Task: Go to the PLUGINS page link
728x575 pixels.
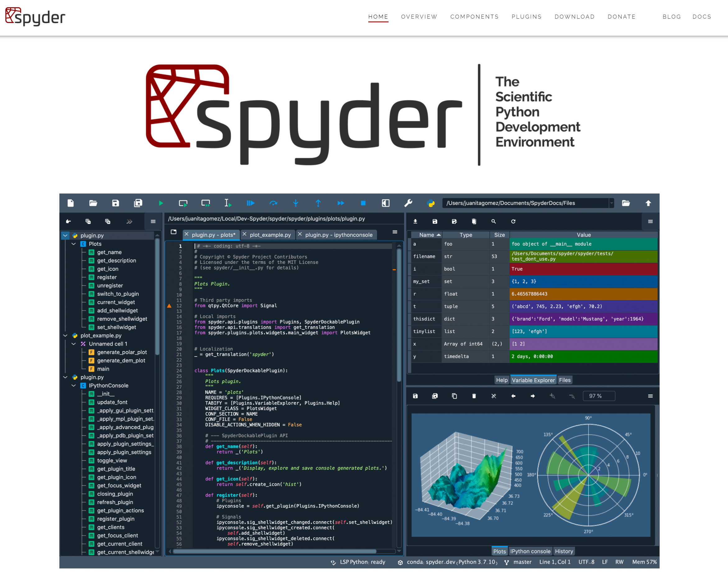Action: (526, 17)
